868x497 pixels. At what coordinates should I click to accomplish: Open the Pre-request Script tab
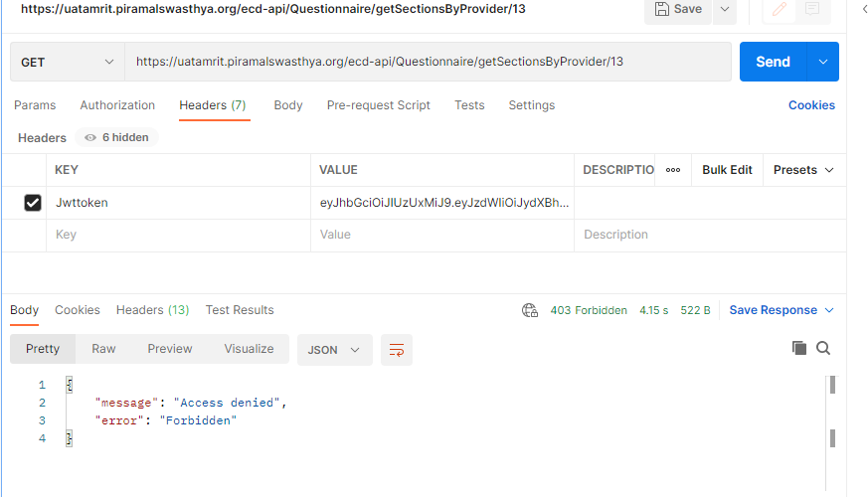[x=378, y=105]
